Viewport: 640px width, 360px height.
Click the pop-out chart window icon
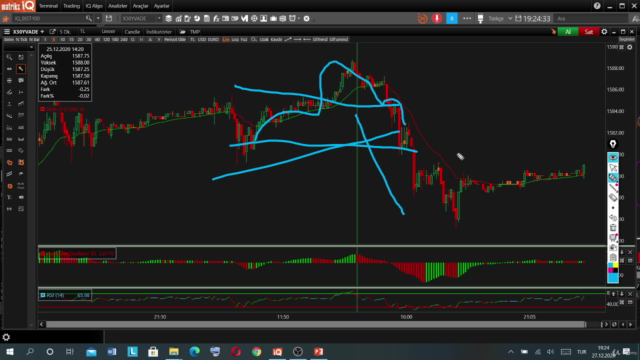(x=52, y=31)
